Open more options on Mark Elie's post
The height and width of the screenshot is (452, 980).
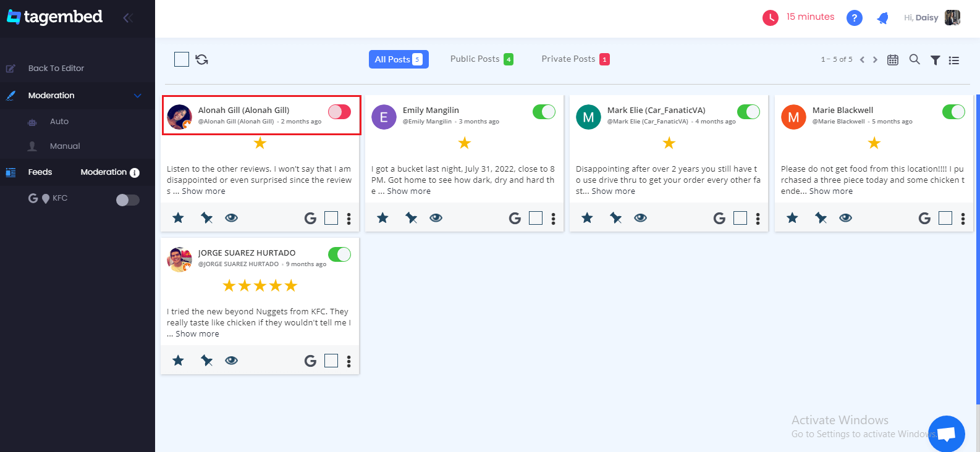coord(758,219)
